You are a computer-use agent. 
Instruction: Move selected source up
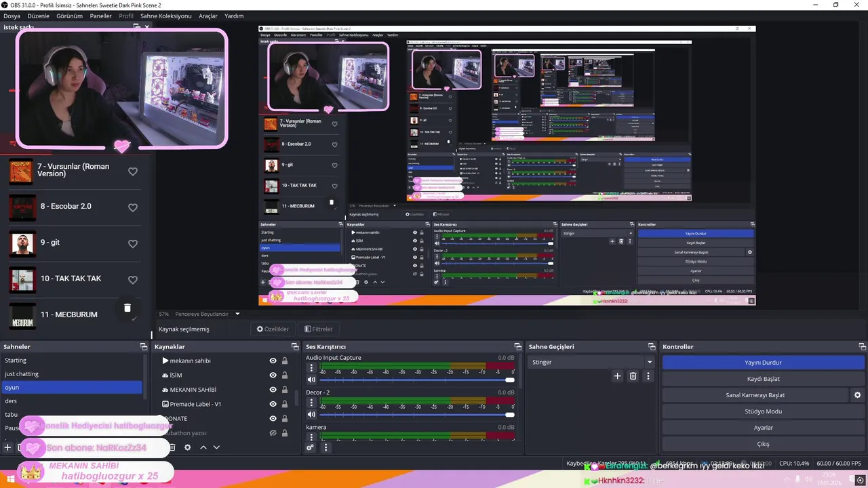(x=203, y=447)
